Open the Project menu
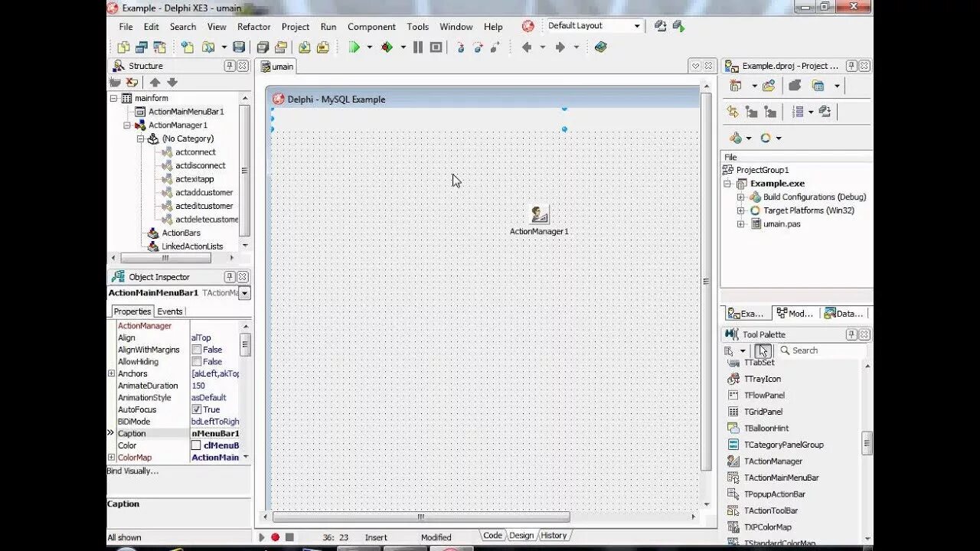Viewport: 980px width, 551px height. [296, 27]
